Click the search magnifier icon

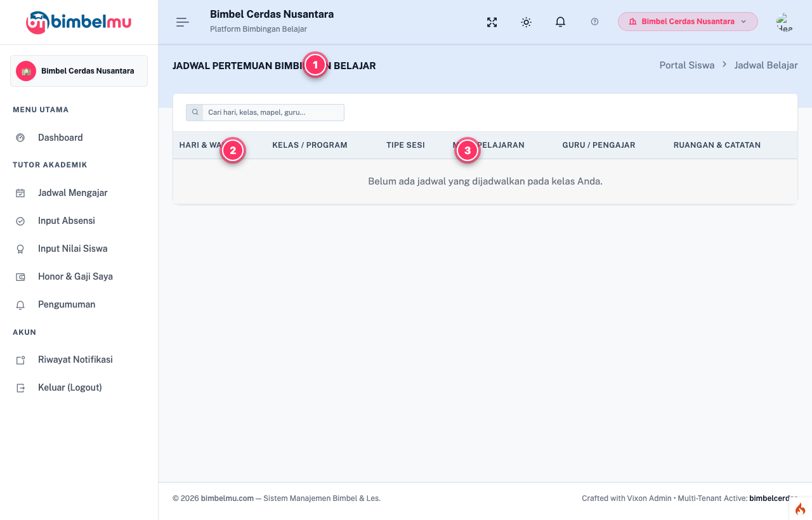[195, 112]
